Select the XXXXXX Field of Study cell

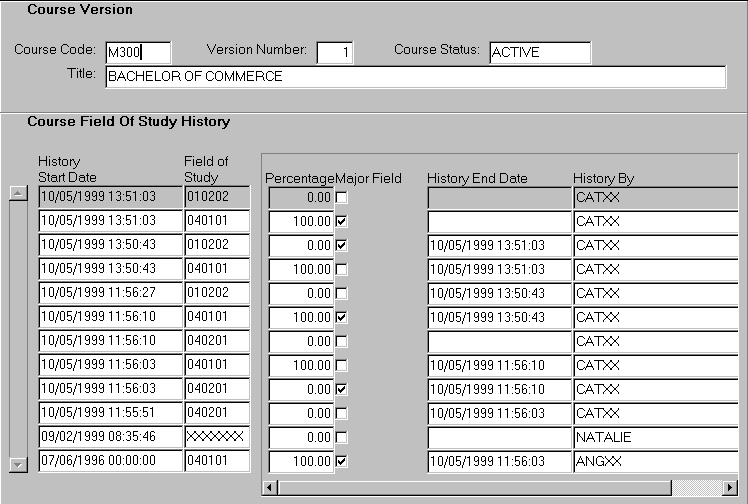pos(216,437)
